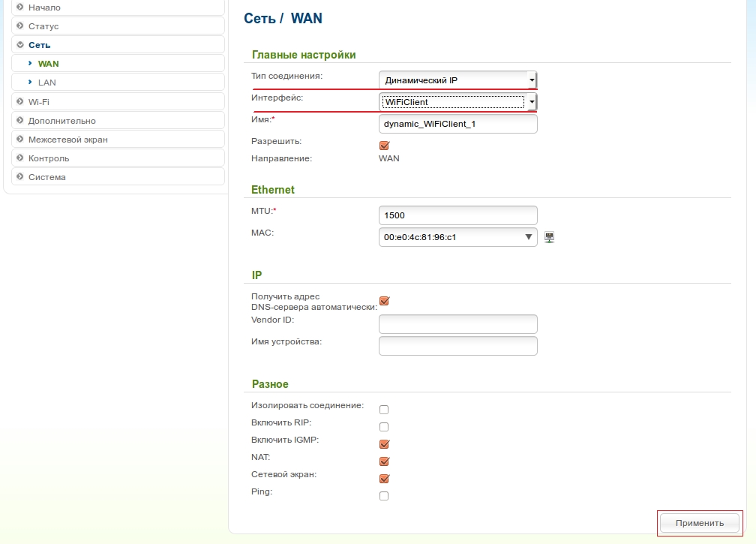Click the arrow bullet beside Контроль
Screen dimensions: 756x544
click(x=19, y=158)
